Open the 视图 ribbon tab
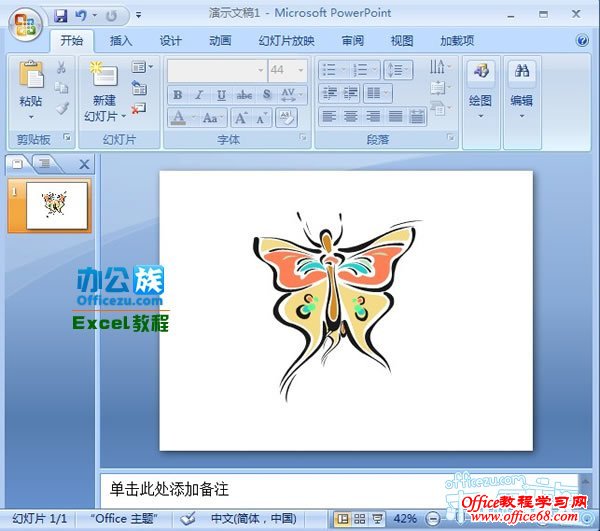The width and height of the screenshot is (600, 531). (x=402, y=41)
